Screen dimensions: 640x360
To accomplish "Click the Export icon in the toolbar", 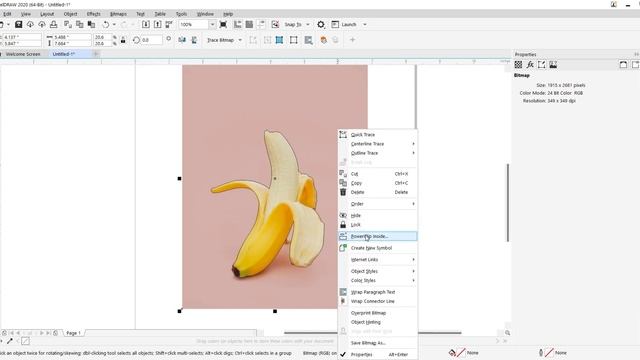I will (x=158, y=24).
